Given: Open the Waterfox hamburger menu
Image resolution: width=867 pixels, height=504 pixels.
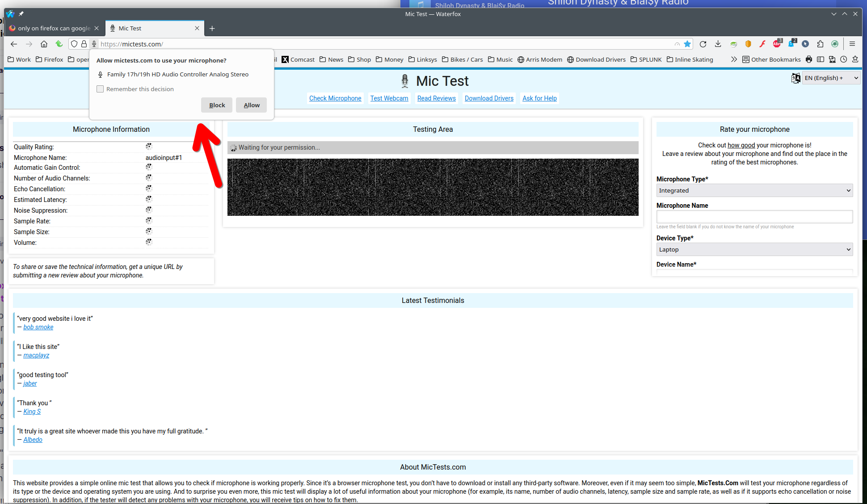Looking at the screenshot, I should click(852, 44).
